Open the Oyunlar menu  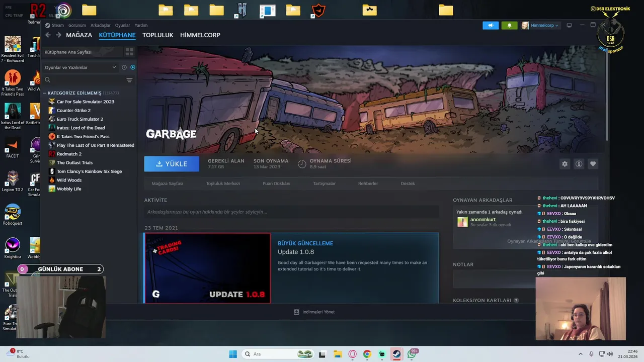click(x=122, y=25)
